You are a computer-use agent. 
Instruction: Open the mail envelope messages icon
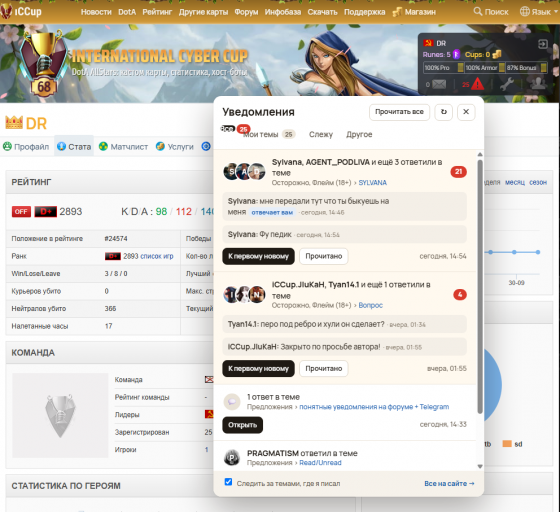pyautogui.click(x=439, y=85)
